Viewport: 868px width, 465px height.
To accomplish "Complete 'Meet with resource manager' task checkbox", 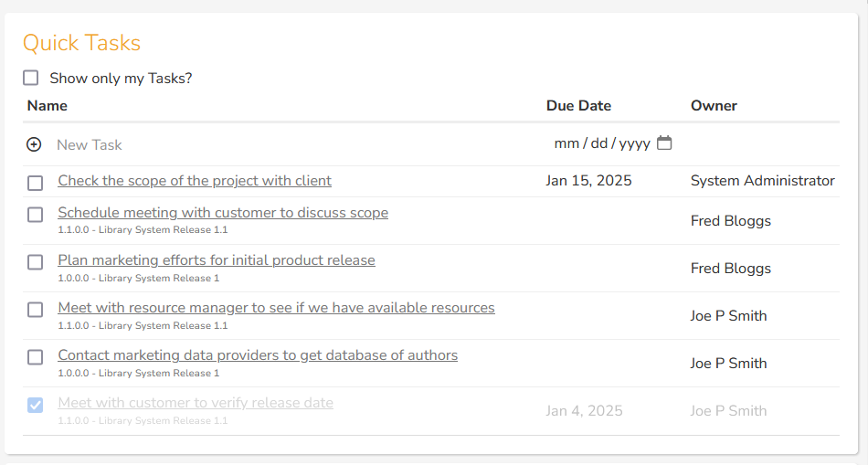I will [35, 310].
